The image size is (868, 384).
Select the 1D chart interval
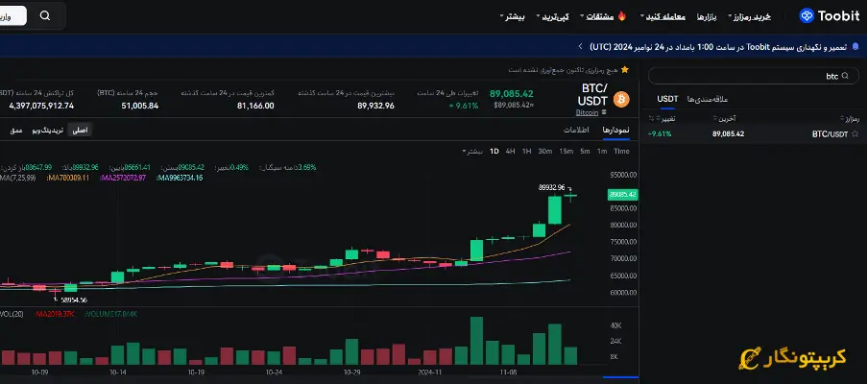click(x=494, y=151)
